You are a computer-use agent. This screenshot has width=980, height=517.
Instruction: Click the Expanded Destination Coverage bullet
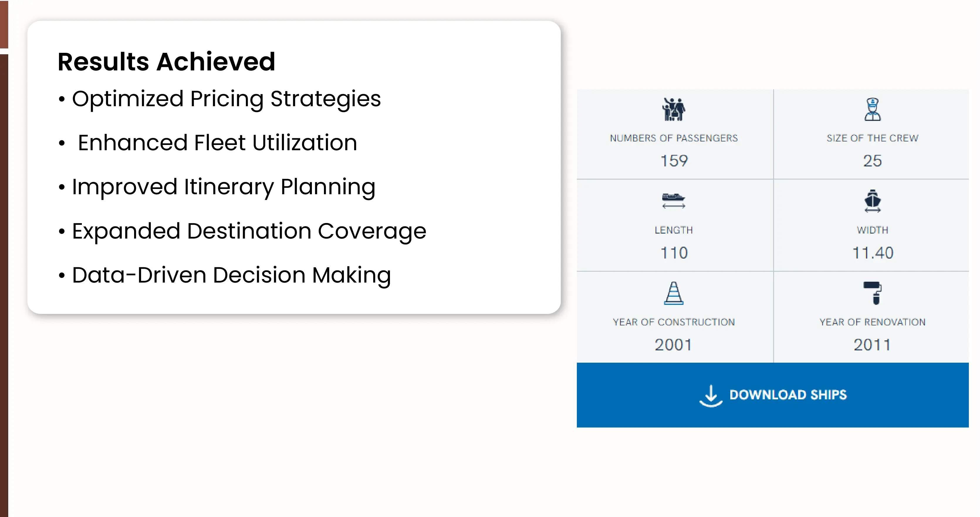coord(249,231)
